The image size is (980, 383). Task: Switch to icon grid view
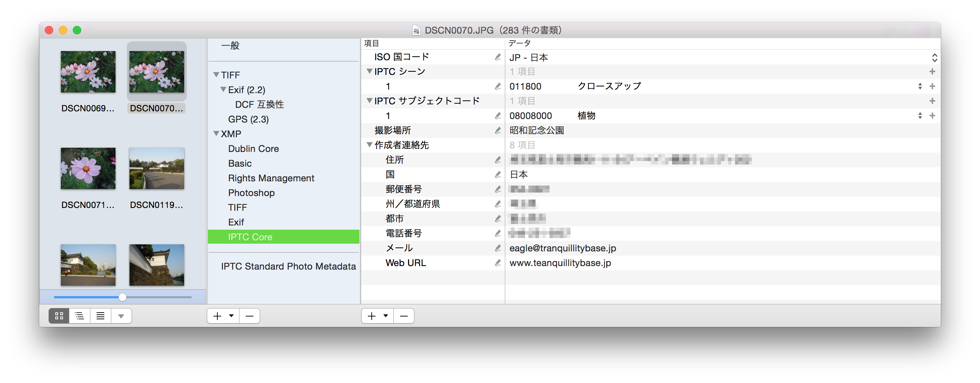coord(59,316)
